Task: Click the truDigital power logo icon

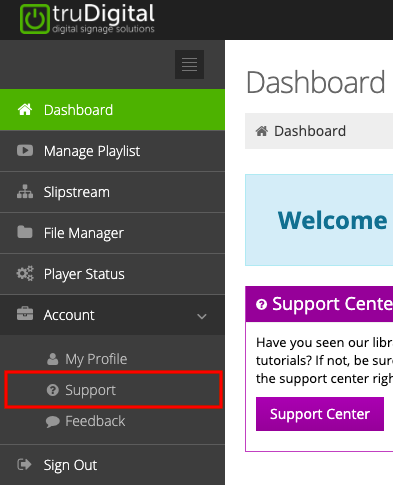Action: pos(35,19)
